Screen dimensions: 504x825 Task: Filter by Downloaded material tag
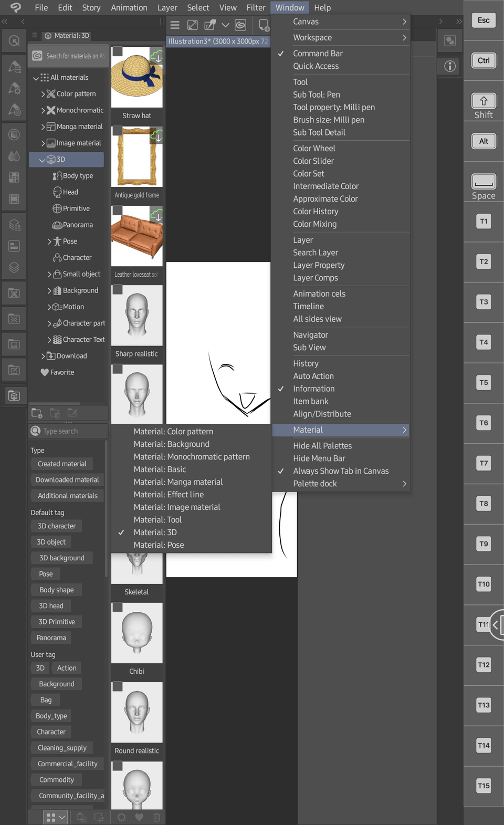coord(67,480)
